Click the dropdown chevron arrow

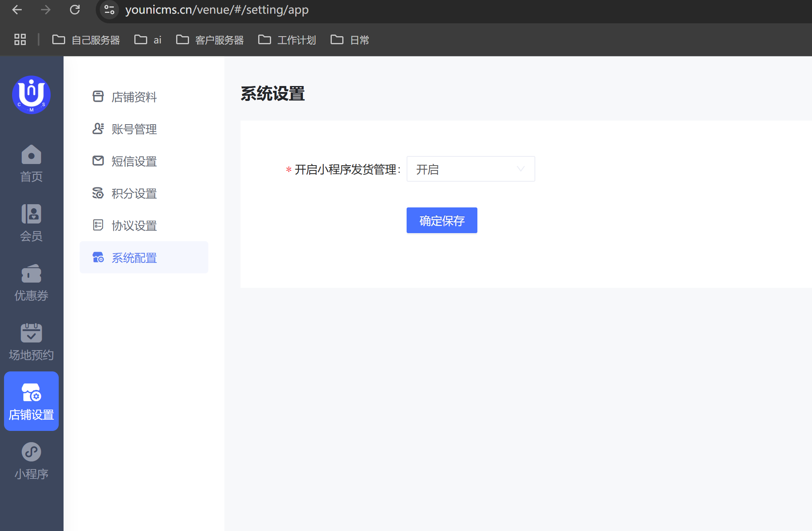(x=520, y=169)
